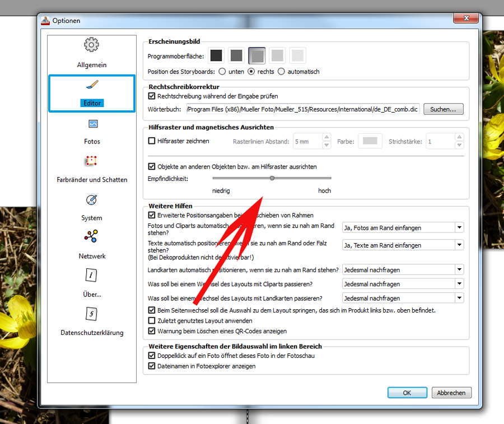The height and width of the screenshot is (424, 504).
Task: Open the Texte am Rand einfangen dropdown
Action: (403, 245)
